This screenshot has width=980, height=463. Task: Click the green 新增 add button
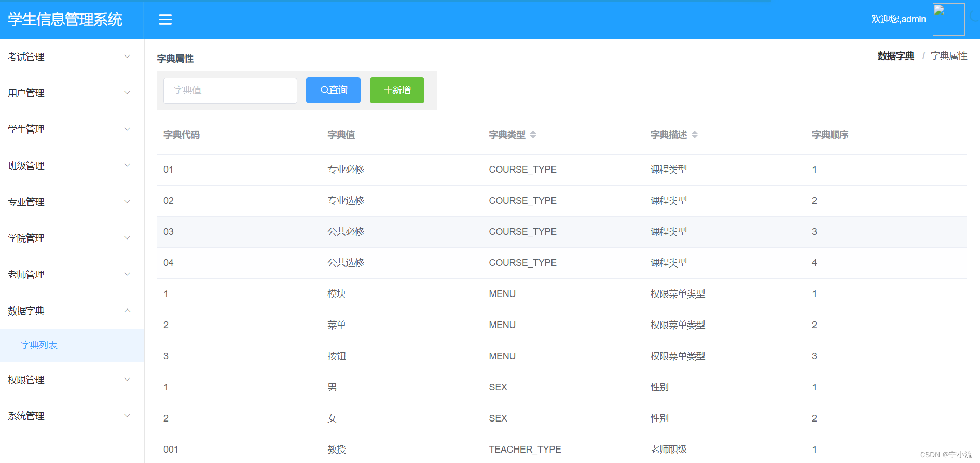click(x=397, y=90)
